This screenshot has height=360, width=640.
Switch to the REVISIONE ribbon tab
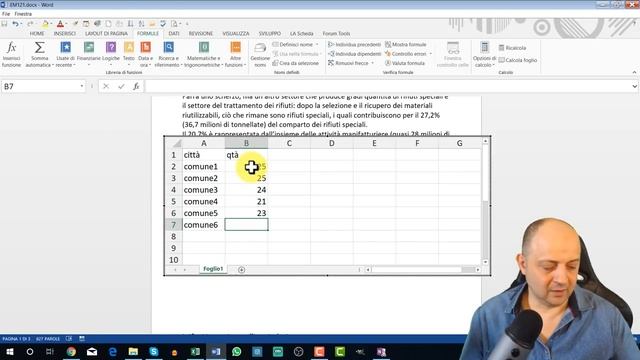tap(201, 33)
